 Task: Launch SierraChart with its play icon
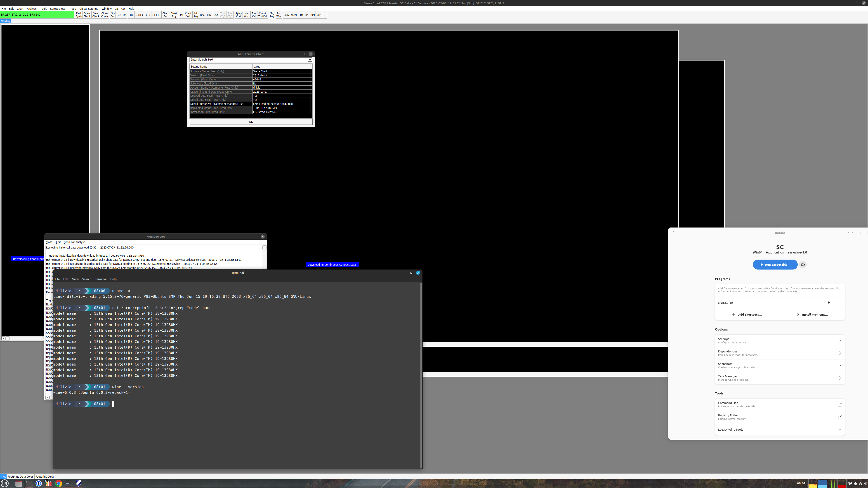829,303
